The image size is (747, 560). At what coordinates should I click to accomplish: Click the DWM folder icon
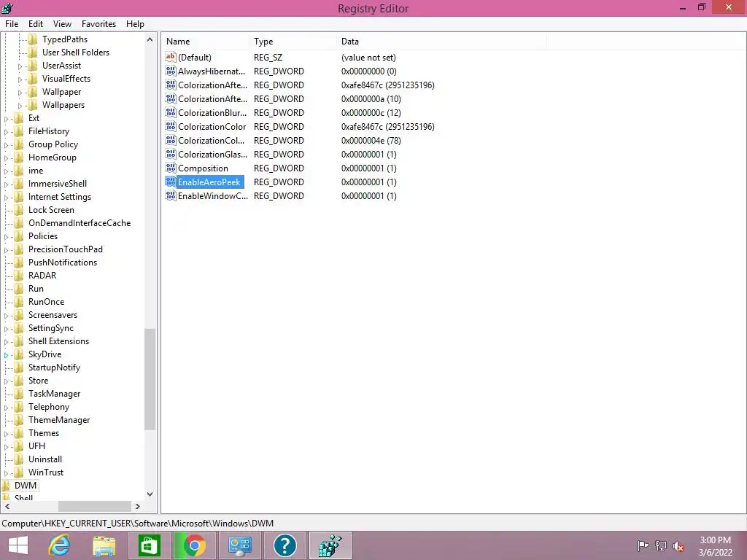point(6,485)
